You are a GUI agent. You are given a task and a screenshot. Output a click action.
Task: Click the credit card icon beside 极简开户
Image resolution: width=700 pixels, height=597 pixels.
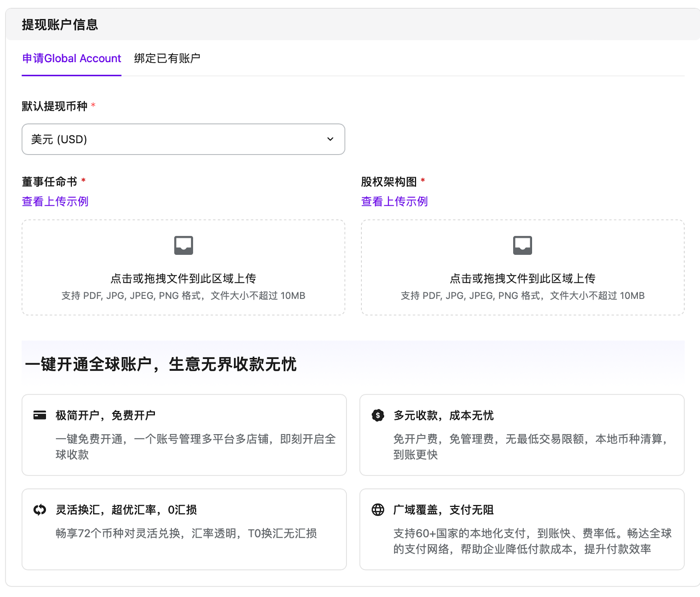tap(40, 415)
